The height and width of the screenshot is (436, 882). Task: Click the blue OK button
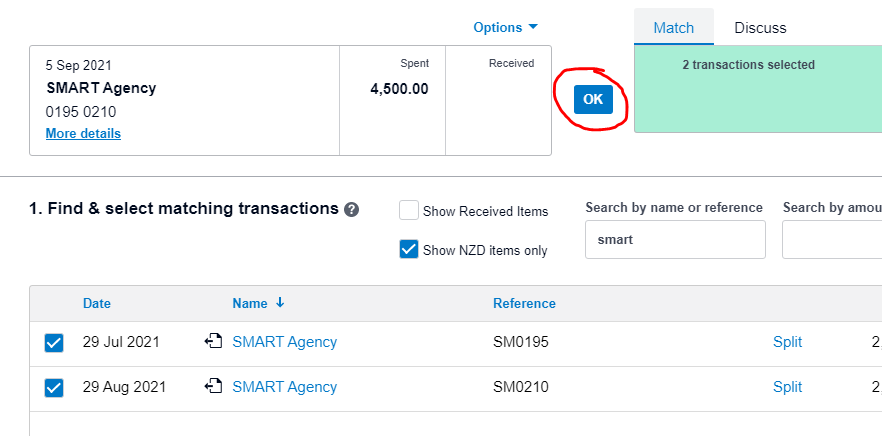click(593, 100)
